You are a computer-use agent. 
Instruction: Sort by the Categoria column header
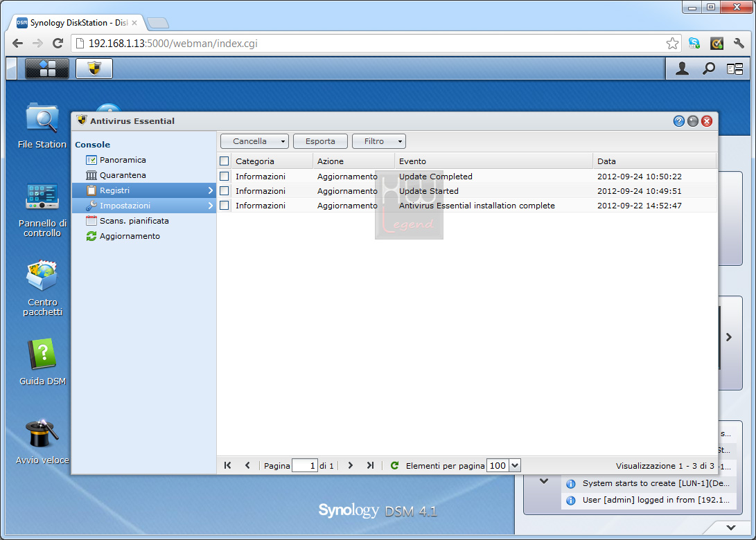(272, 161)
